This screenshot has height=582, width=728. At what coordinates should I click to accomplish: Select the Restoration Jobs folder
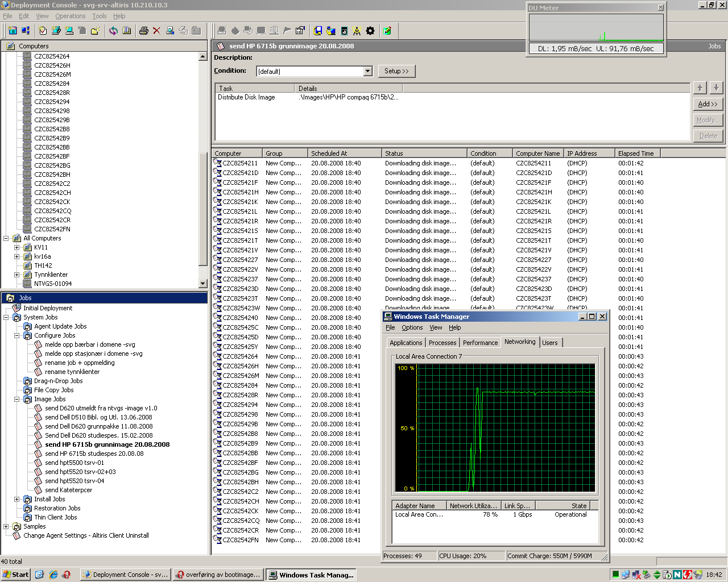[x=57, y=508]
